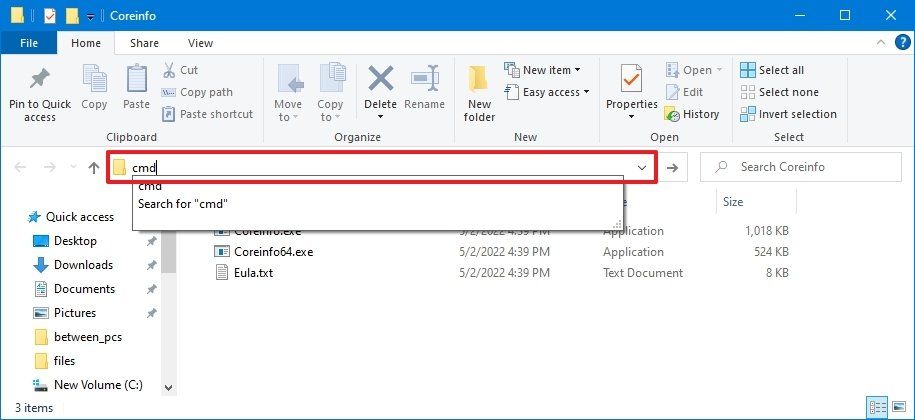Open the Easy access dropdown
The height and width of the screenshot is (420, 915).
(547, 92)
